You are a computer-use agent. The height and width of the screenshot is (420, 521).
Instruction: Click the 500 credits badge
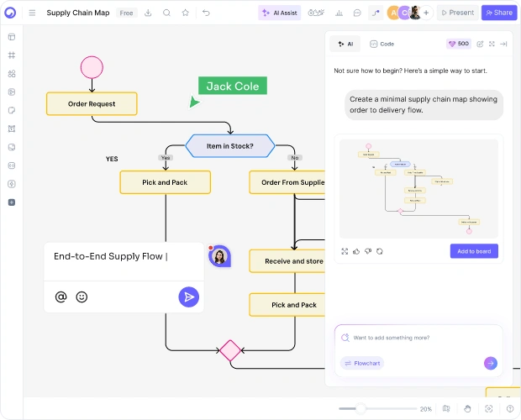(459, 44)
